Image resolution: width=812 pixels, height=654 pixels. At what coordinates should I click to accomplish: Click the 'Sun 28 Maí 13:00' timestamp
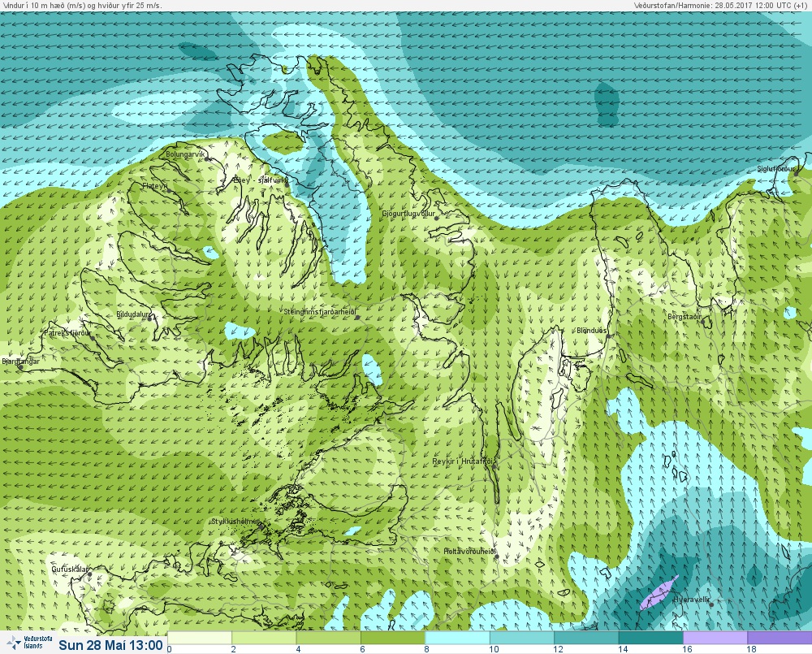[110, 645]
